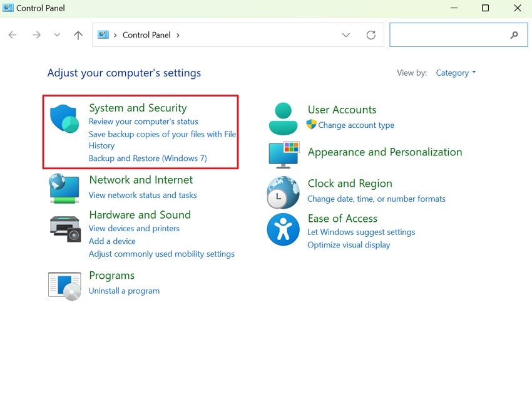Open Adjust commonly used mobility settings
Image resolution: width=532 pixels, height=396 pixels.
[161, 254]
